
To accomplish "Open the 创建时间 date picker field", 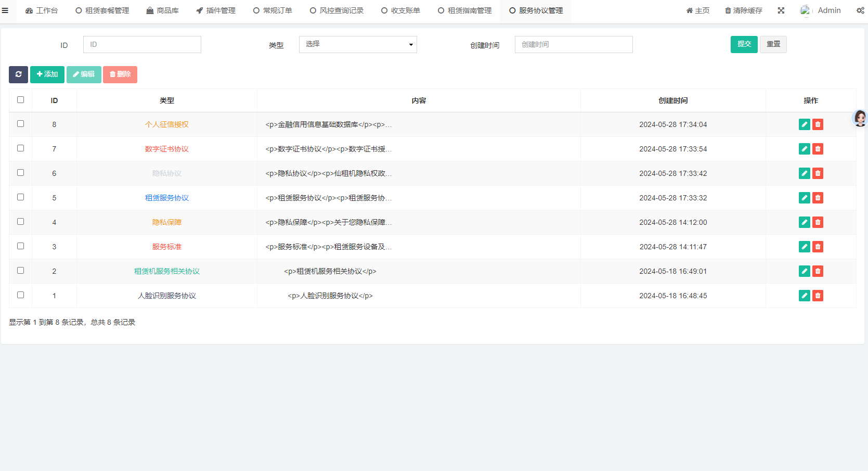I will [573, 45].
